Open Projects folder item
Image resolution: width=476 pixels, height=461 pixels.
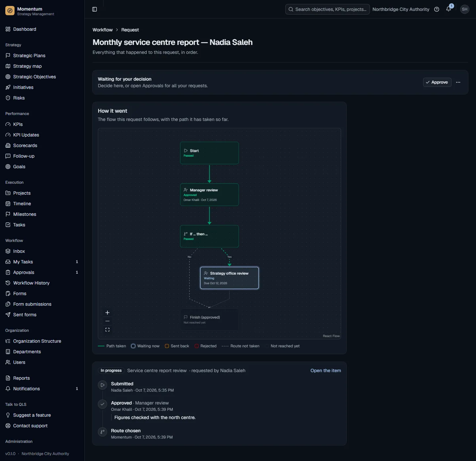tap(42, 193)
